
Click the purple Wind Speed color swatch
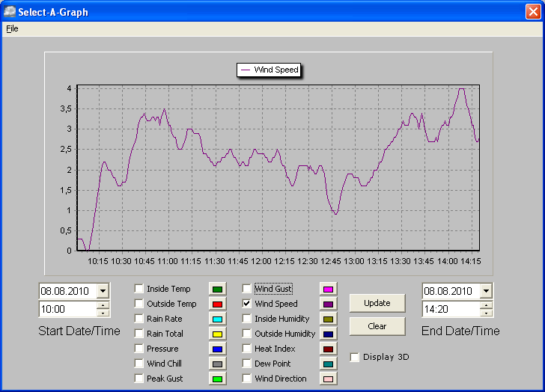(x=328, y=304)
